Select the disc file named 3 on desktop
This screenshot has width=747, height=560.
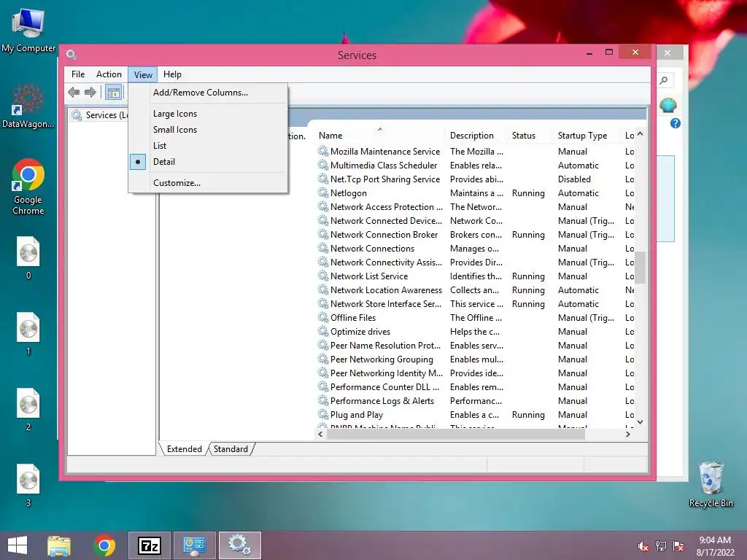tap(28, 486)
